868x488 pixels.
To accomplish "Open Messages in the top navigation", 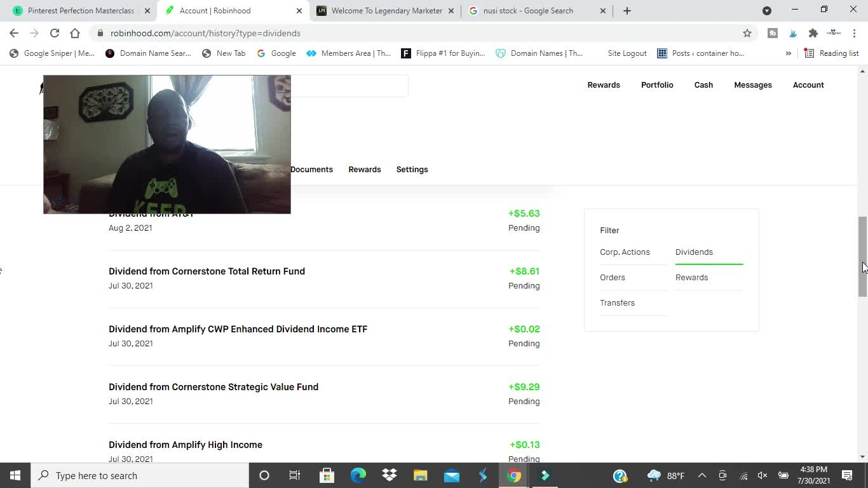I will (x=753, y=85).
